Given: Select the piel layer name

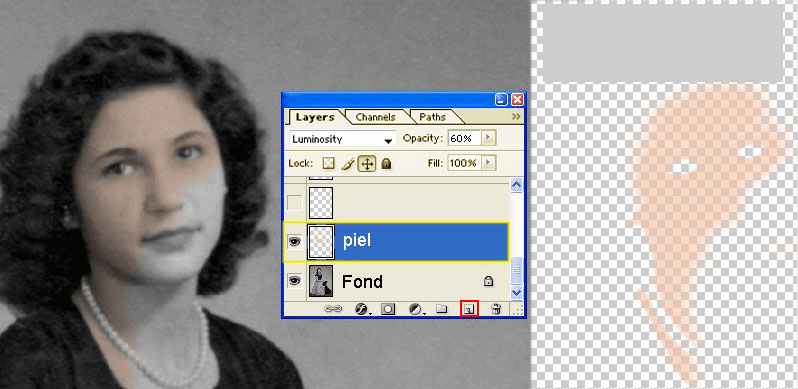Looking at the screenshot, I should coord(356,241).
